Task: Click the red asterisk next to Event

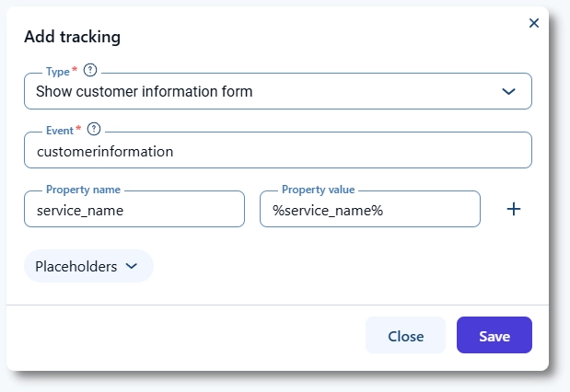Action: point(78,130)
